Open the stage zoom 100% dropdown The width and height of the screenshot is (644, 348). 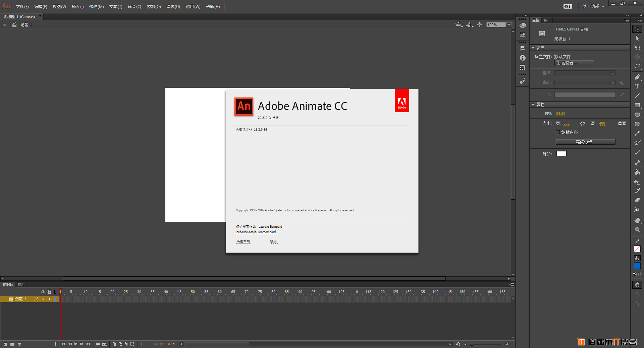tap(509, 25)
